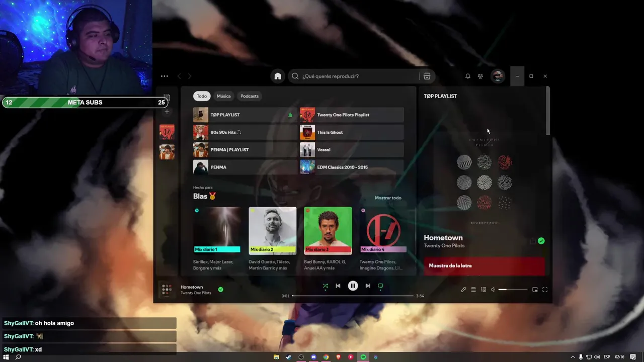
Task: Open 80s 90s Hits shortcut
Action: coord(245,132)
